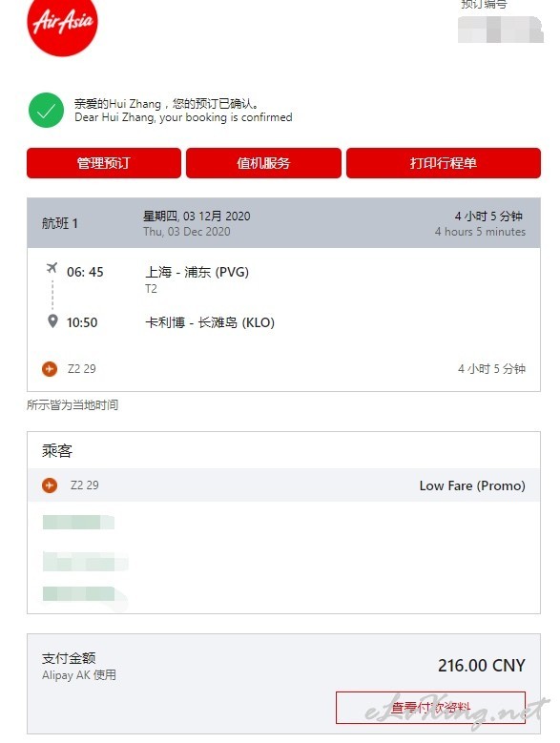The image size is (560, 743).
Task: Click the arrival location pin icon beside 10:50
Action: tap(52, 321)
